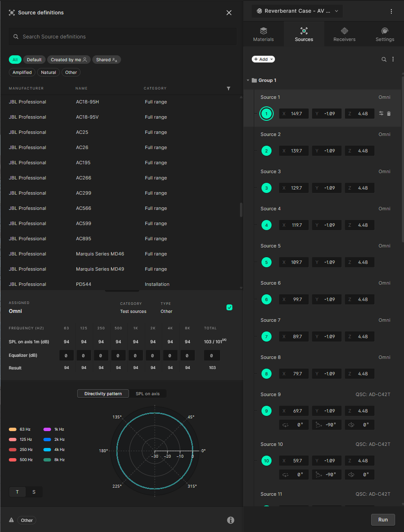Switch to S view toggle
The height and width of the screenshot is (532, 404).
tap(34, 492)
